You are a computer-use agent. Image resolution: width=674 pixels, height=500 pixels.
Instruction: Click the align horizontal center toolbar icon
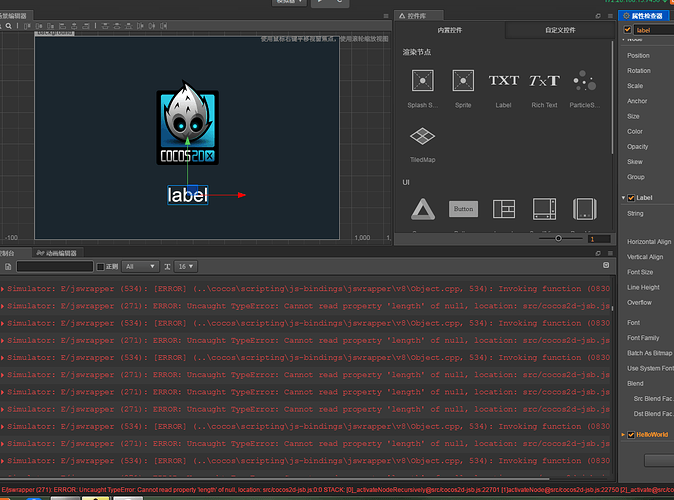click(74, 26)
